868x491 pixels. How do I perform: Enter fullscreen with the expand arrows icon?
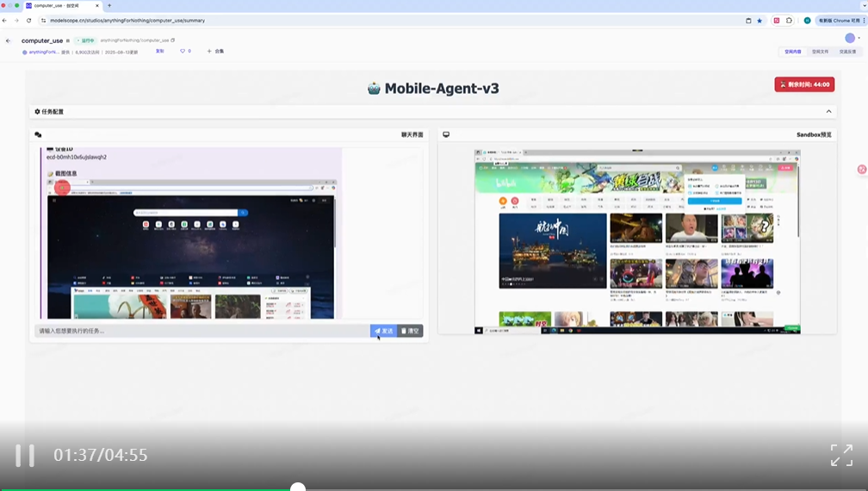(841, 455)
